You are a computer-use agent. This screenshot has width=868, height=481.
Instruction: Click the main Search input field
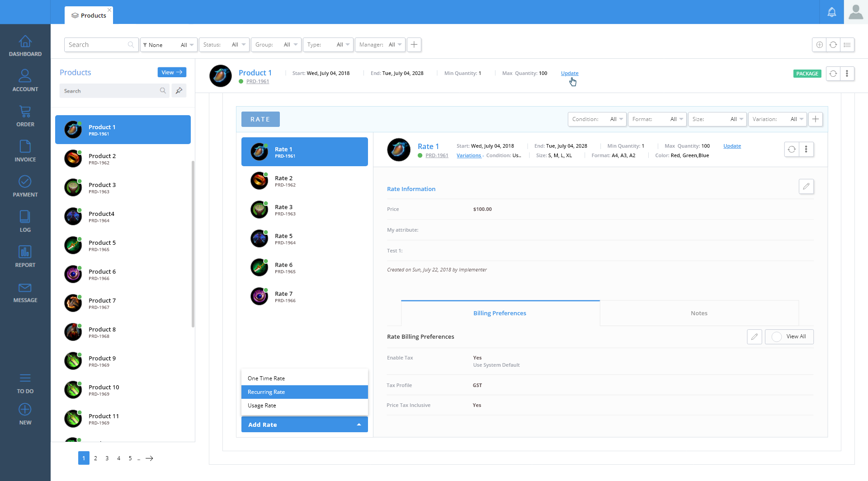click(x=97, y=45)
